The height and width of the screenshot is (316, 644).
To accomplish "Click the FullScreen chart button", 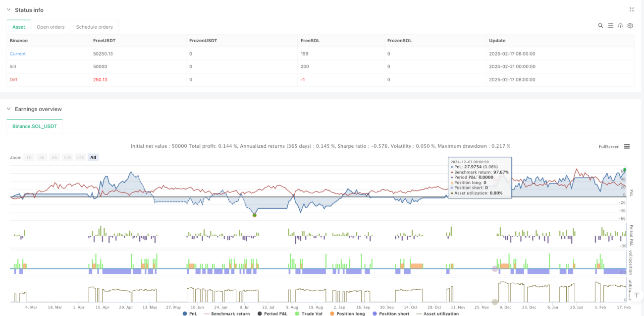I will coord(609,146).
